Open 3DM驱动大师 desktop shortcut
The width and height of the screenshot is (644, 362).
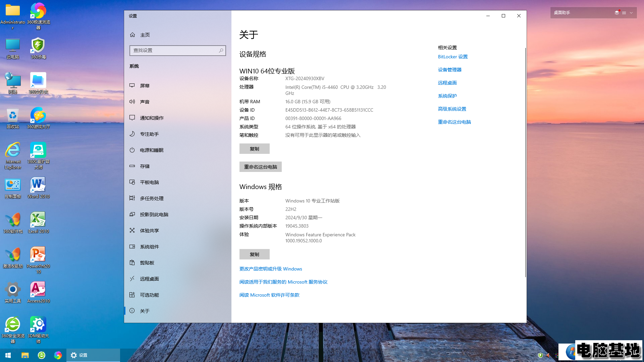[38, 330]
